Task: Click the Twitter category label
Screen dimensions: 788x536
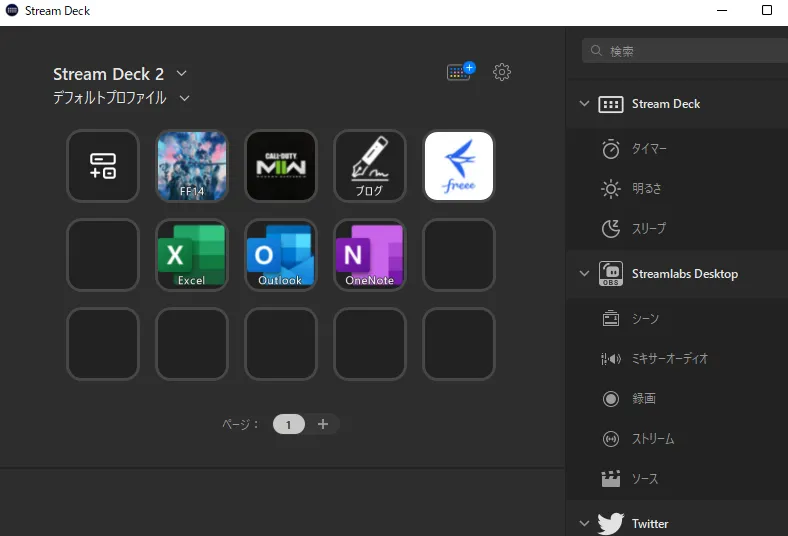Action: click(x=650, y=523)
